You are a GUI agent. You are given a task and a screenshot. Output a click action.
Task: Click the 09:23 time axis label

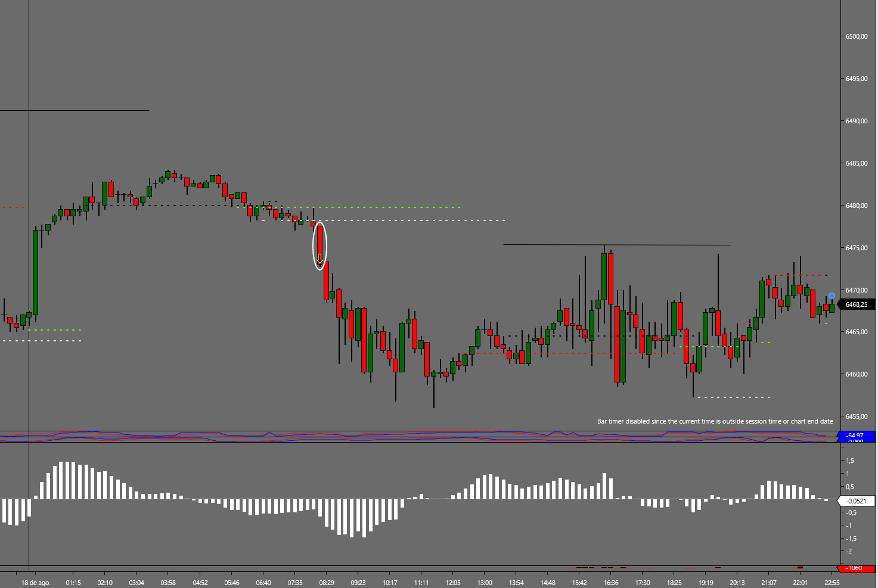(358, 583)
